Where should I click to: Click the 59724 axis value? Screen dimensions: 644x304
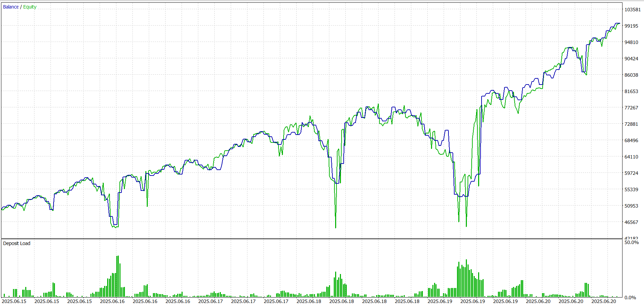point(631,173)
